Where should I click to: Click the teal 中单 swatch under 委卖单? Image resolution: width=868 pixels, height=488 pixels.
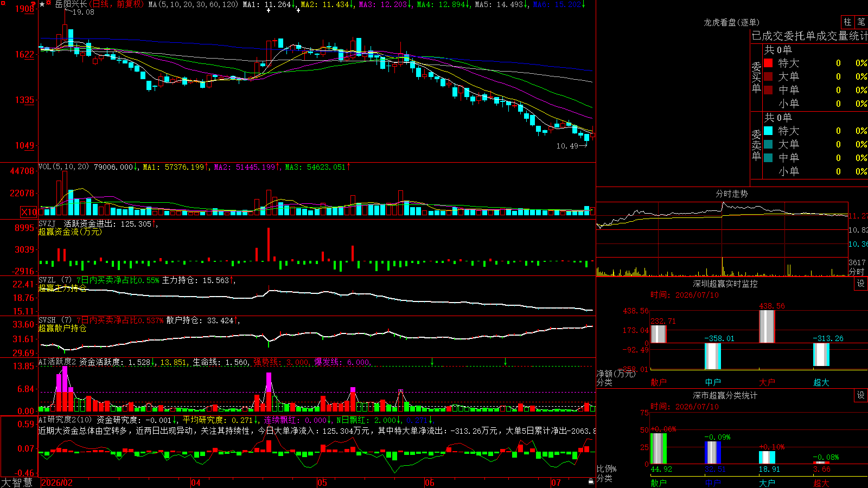pos(768,157)
